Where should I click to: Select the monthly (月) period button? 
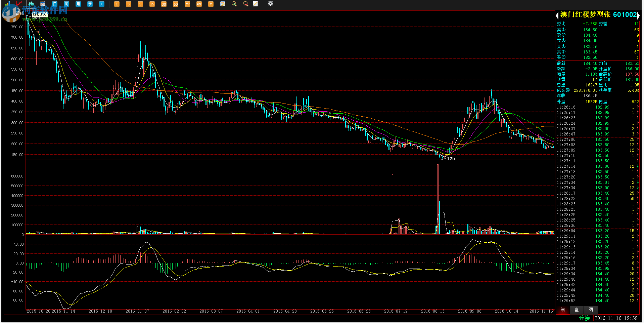(x=78, y=4)
